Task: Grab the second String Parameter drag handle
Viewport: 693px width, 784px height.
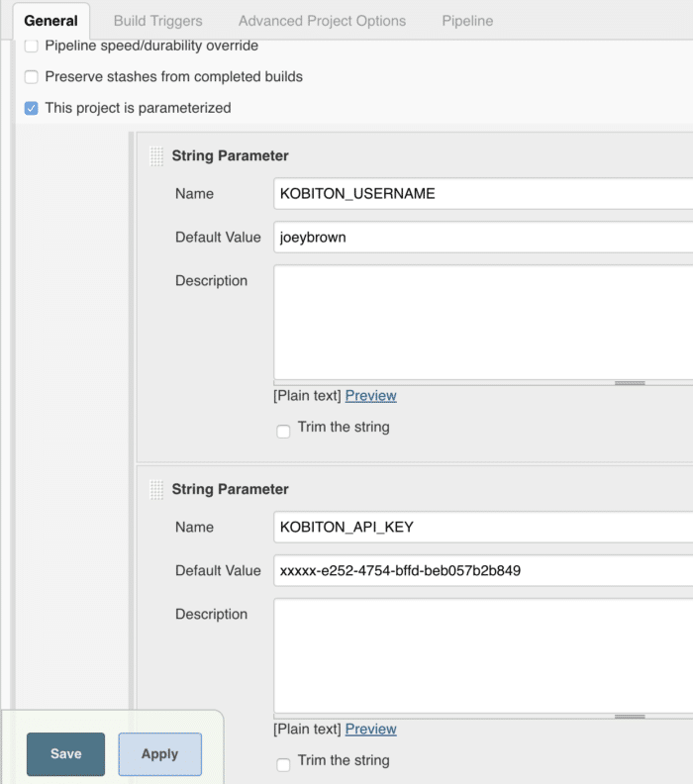Action: (156, 489)
